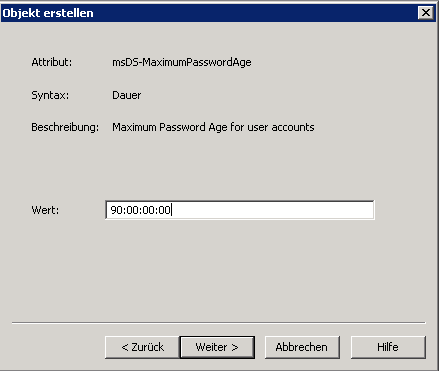Click the Wert: label
The height and width of the screenshot is (371, 439).
click(x=45, y=210)
